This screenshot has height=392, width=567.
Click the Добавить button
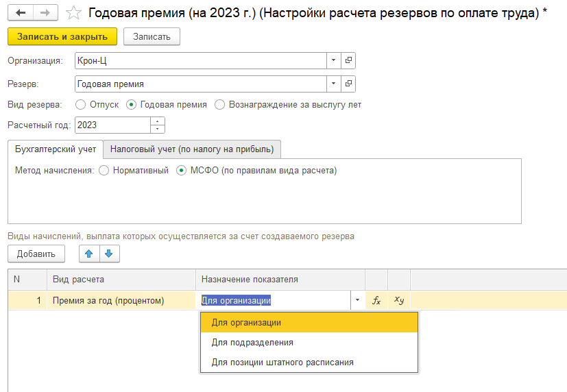click(36, 254)
